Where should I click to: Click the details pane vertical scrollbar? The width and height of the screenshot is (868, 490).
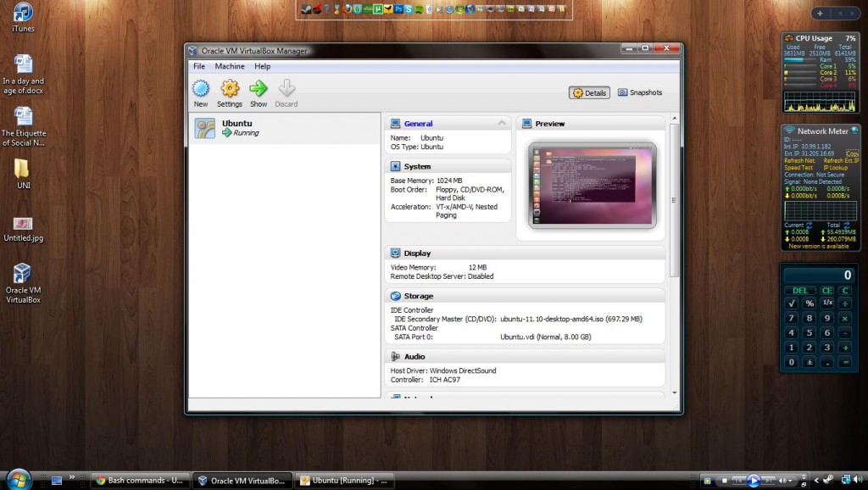tap(674, 199)
